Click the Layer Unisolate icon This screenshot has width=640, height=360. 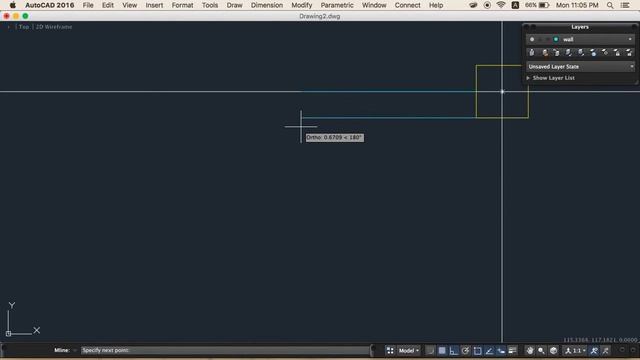(x=581, y=53)
